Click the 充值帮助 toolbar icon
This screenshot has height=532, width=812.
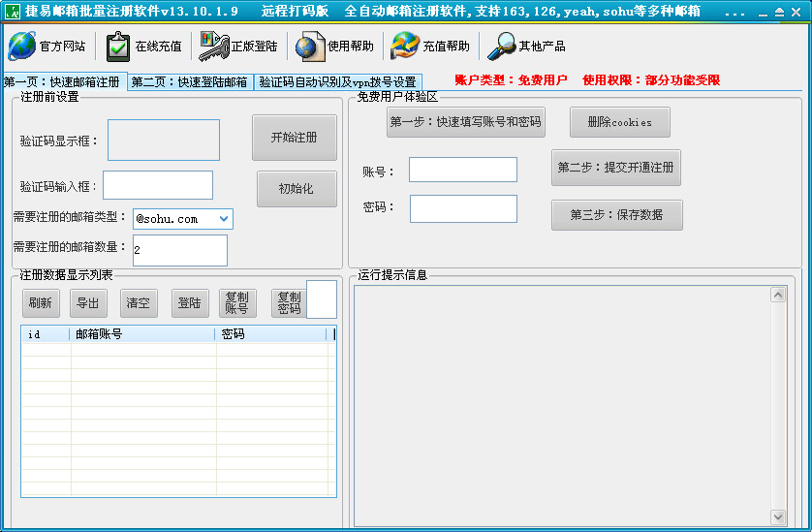tap(405, 46)
